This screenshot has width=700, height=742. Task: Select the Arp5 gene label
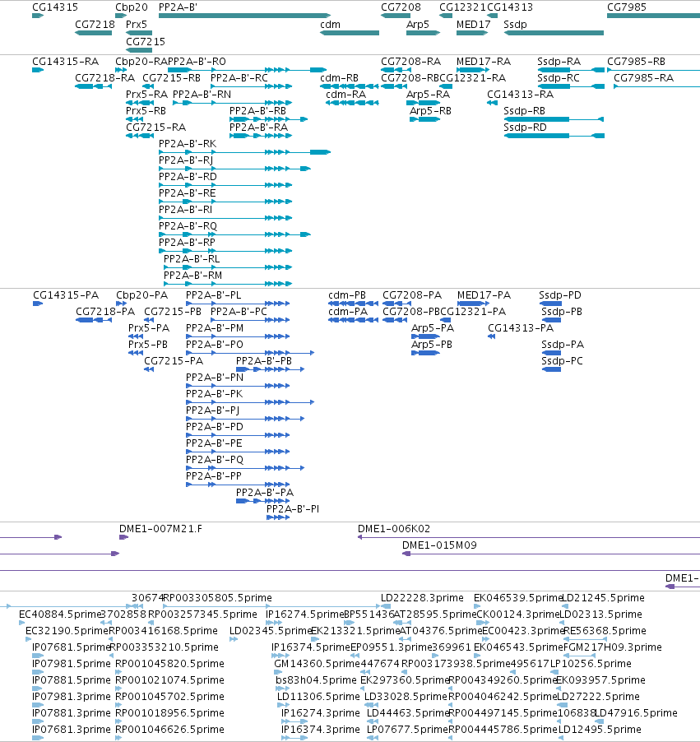coord(417,24)
